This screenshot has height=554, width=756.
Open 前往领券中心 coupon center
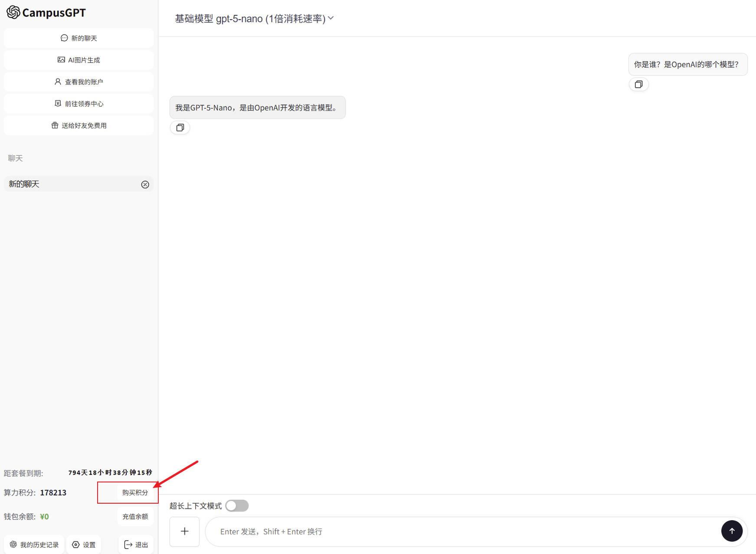click(x=79, y=104)
